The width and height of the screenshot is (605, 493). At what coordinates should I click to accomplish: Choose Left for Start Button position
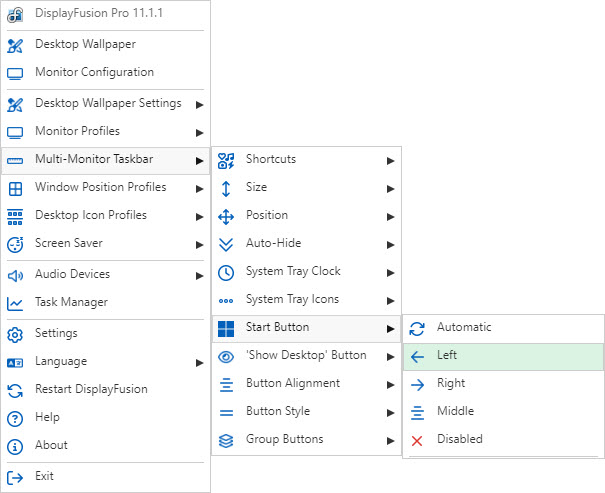(504, 357)
